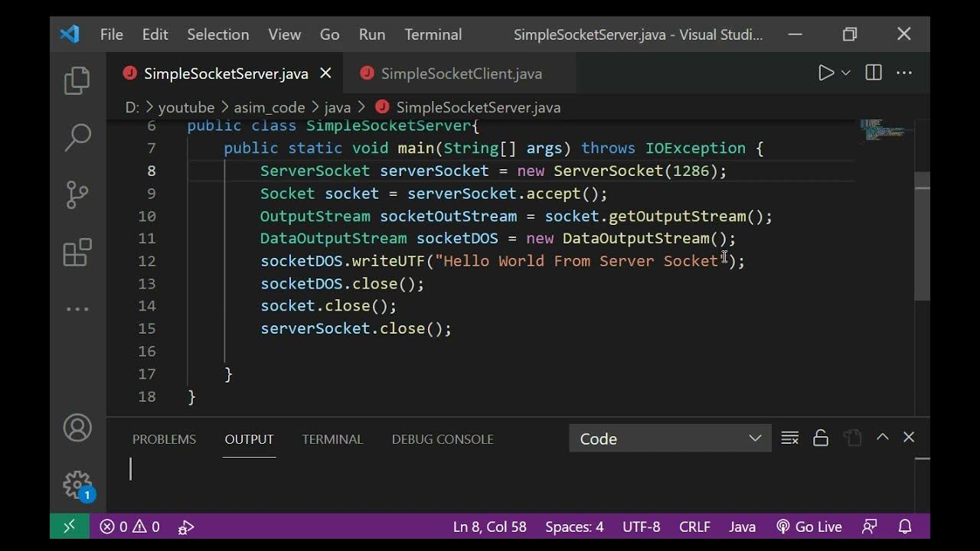This screenshot has height=551, width=980.
Task: Toggle the output scroll lock
Action: click(x=821, y=438)
